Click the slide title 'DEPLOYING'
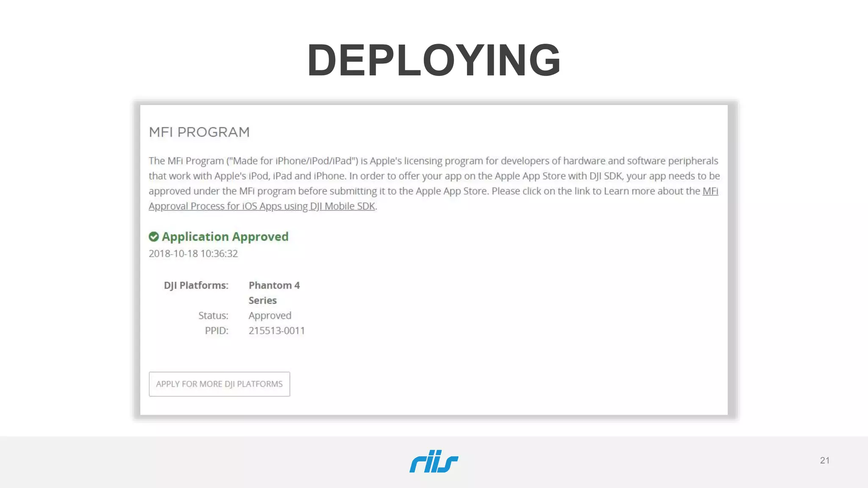The height and width of the screenshot is (488, 868). tap(434, 60)
